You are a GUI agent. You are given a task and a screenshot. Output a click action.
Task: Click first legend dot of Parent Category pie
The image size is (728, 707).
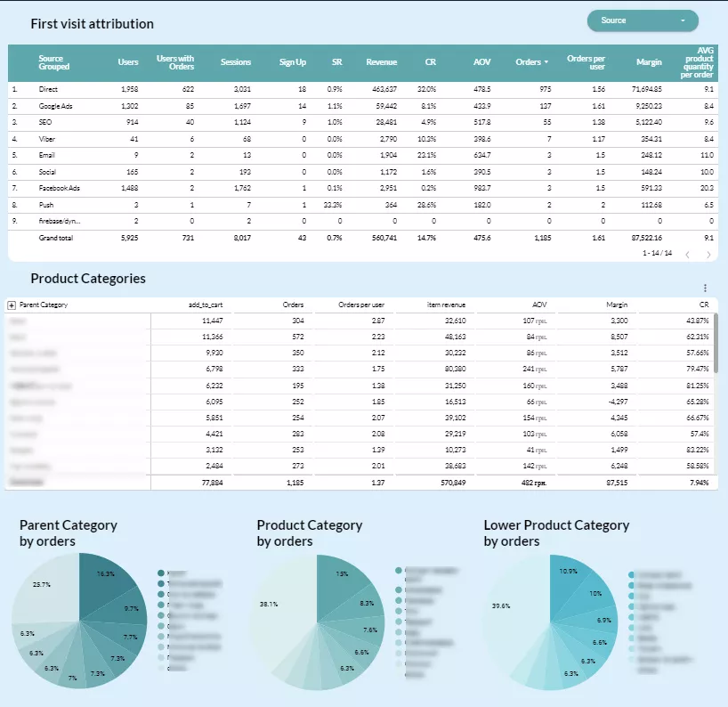point(161,573)
